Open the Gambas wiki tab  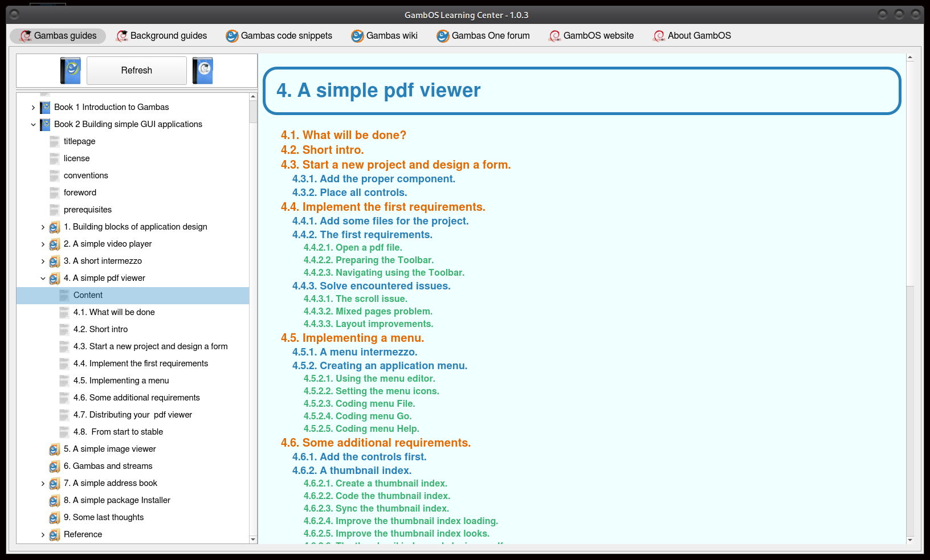[385, 36]
